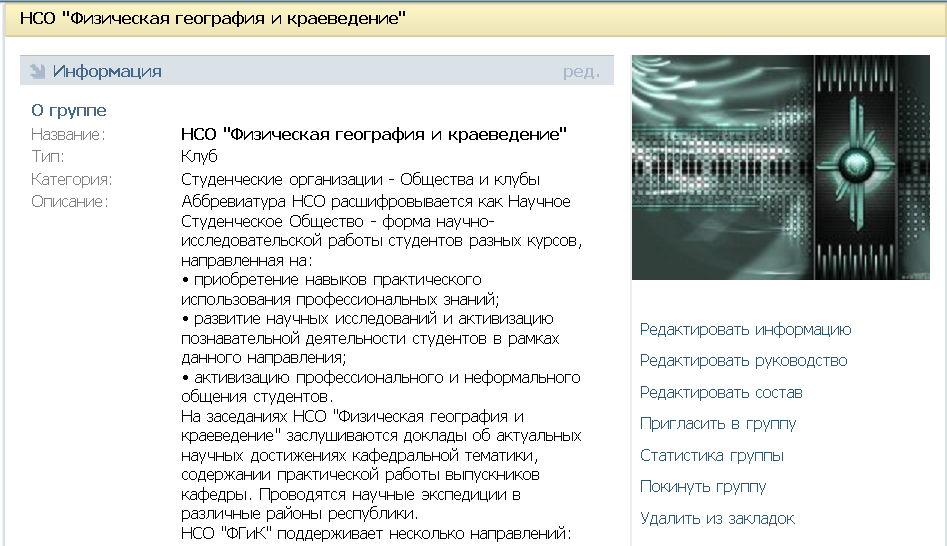
Task: Open Статистика группы
Action: pyautogui.click(x=711, y=455)
